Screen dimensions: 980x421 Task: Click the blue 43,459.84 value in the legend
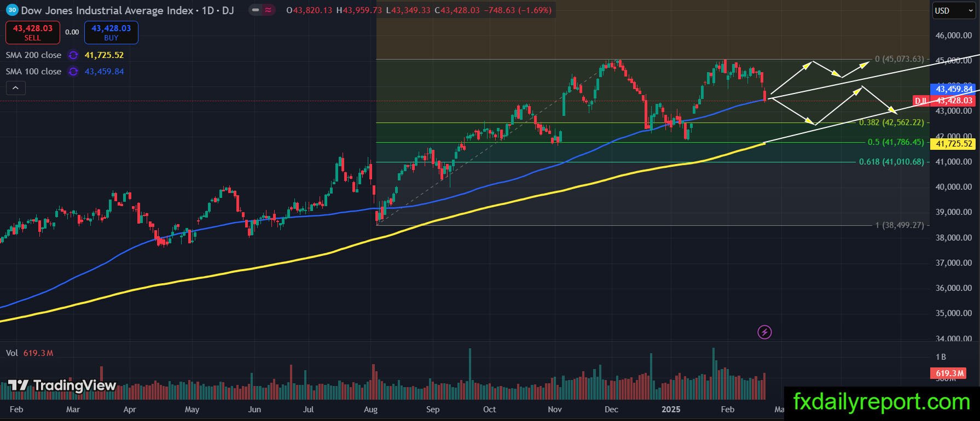pos(104,72)
